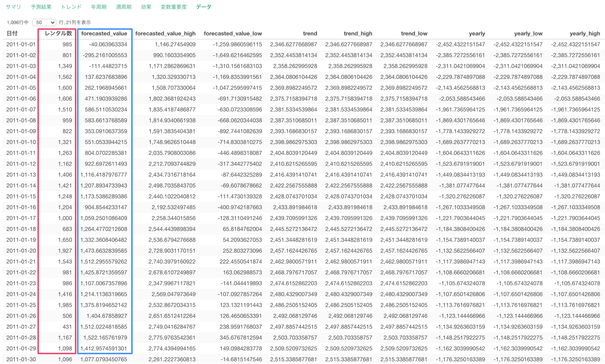Click rental count cell 1,416
Screen dimensions: 605x364
coord(65,294)
